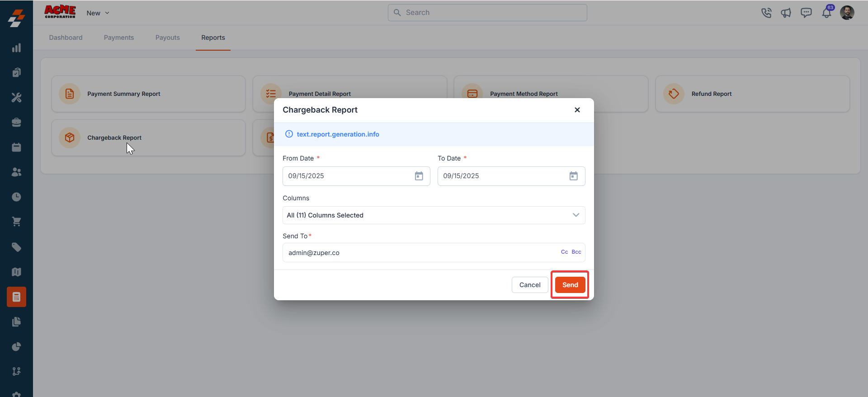Open the stacked documents sidebar icon

point(16,322)
